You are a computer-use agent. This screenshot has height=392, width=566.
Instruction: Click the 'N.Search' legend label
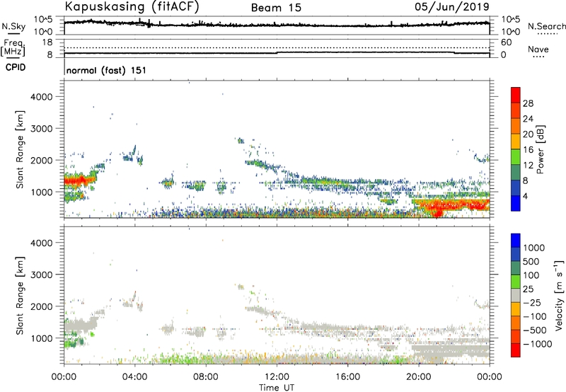click(547, 26)
